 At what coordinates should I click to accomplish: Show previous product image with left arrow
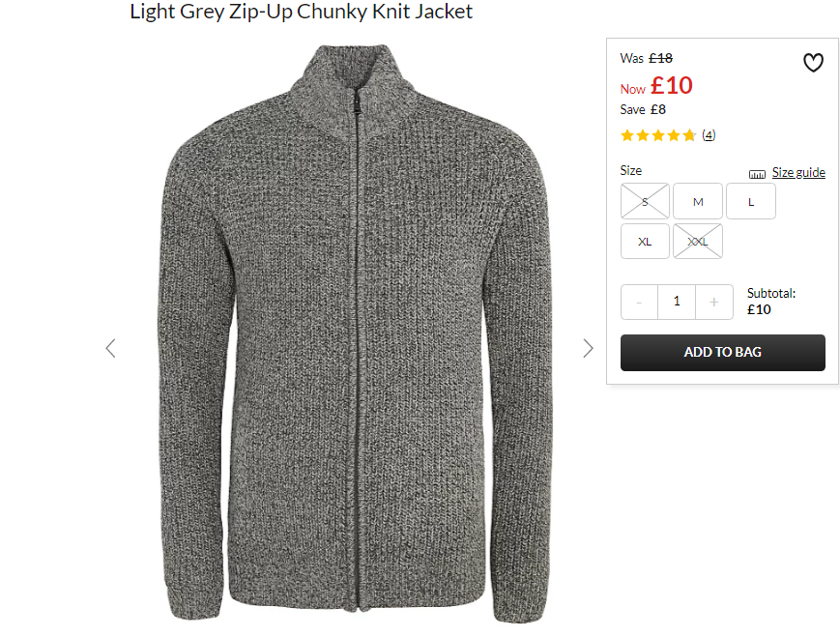point(111,348)
